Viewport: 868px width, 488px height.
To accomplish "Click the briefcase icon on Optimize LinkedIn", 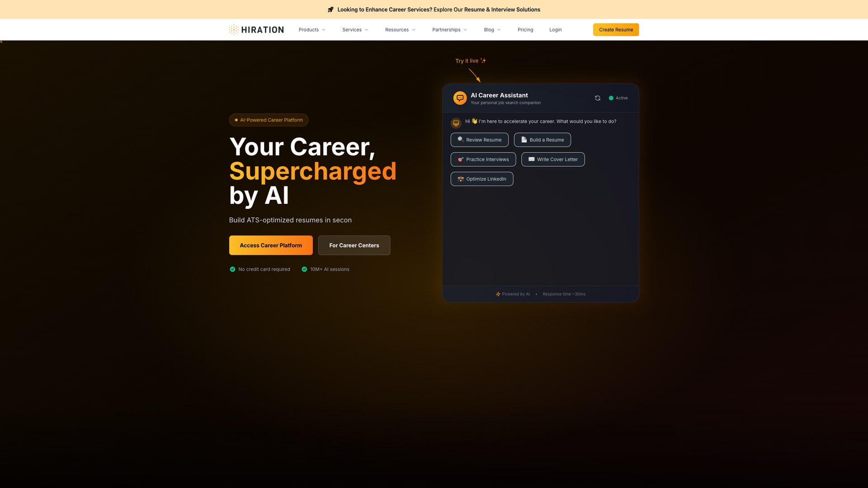I will (x=461, y=179).
